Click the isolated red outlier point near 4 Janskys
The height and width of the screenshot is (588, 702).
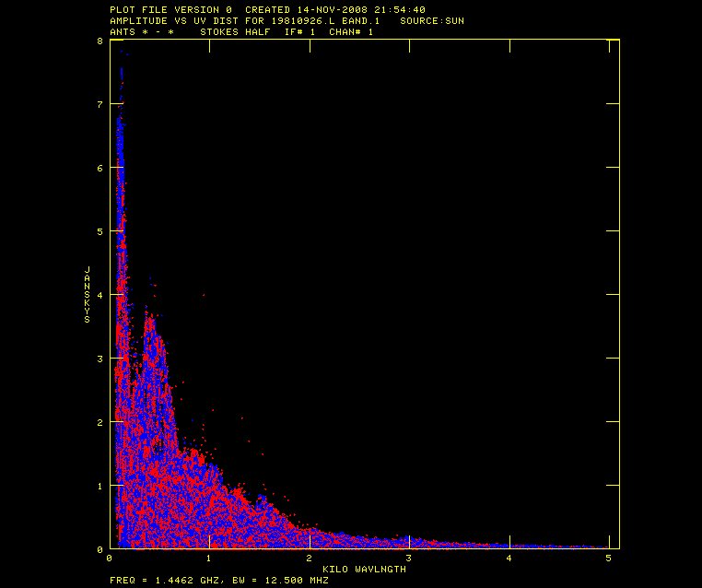pos(203,295)
